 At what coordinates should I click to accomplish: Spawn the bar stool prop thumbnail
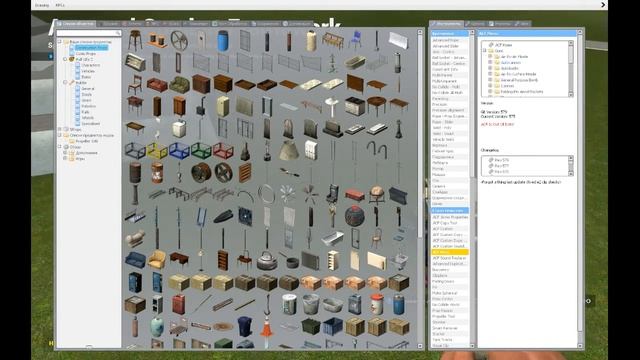tap(135, 40)
